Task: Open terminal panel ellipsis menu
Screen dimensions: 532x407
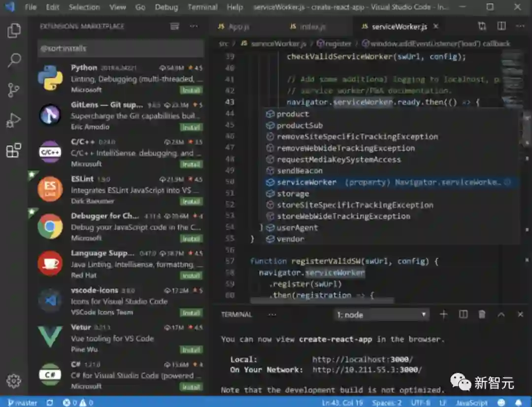Action: coord(272,314)
